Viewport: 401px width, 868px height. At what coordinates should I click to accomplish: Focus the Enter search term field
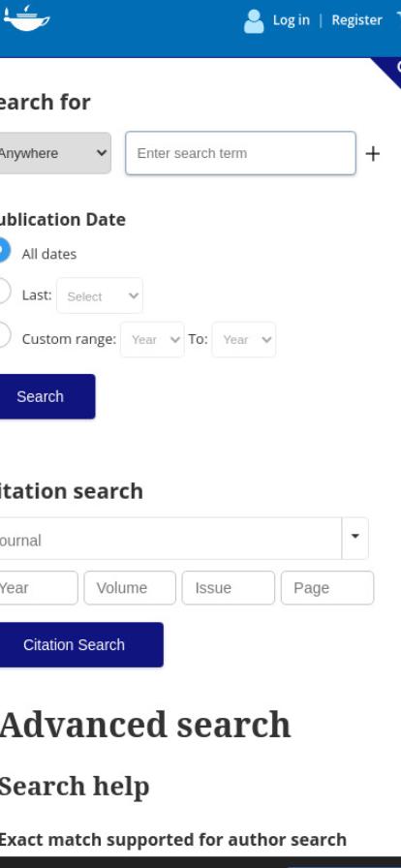tap(240, 153)
